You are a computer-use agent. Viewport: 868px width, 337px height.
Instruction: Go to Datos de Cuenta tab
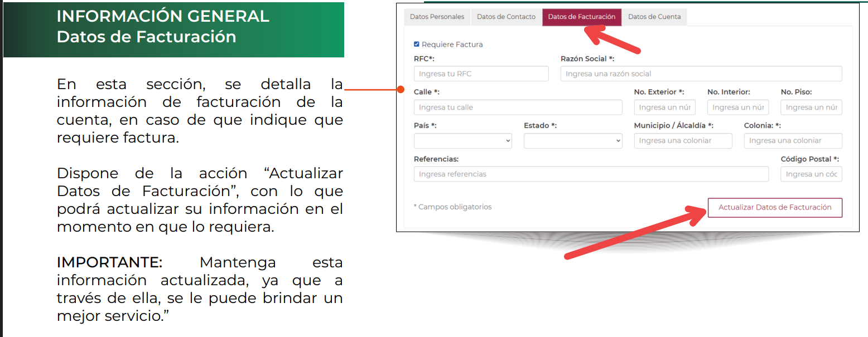654,17
